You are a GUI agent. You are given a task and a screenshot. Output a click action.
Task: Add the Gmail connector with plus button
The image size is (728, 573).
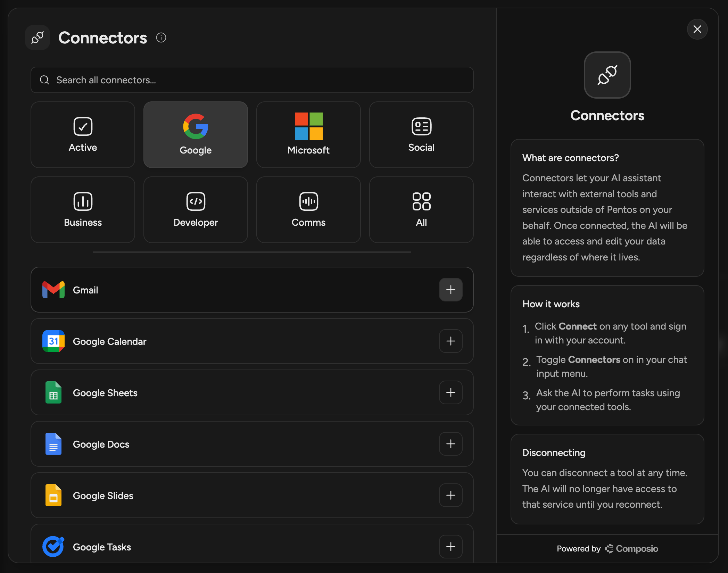coord(451,290)
